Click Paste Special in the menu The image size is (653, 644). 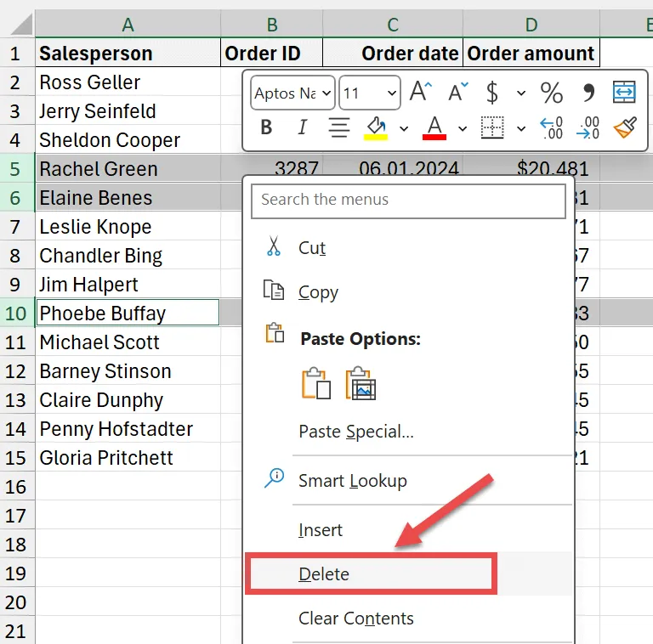356,432
